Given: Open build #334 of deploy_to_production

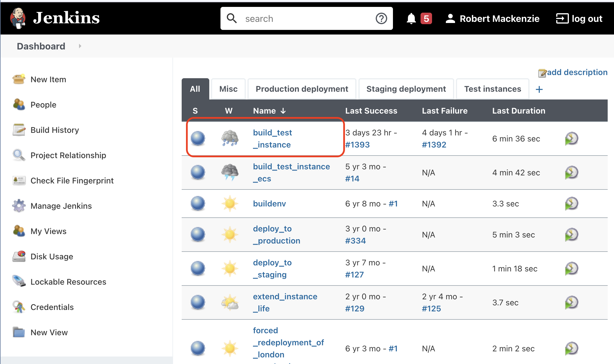Looking at the screenshot, I should point(355,241).
